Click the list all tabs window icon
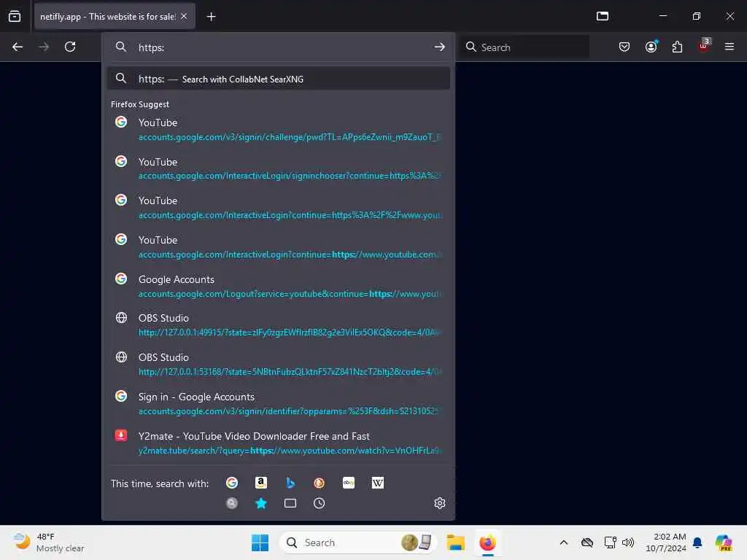 pos(603,16)
